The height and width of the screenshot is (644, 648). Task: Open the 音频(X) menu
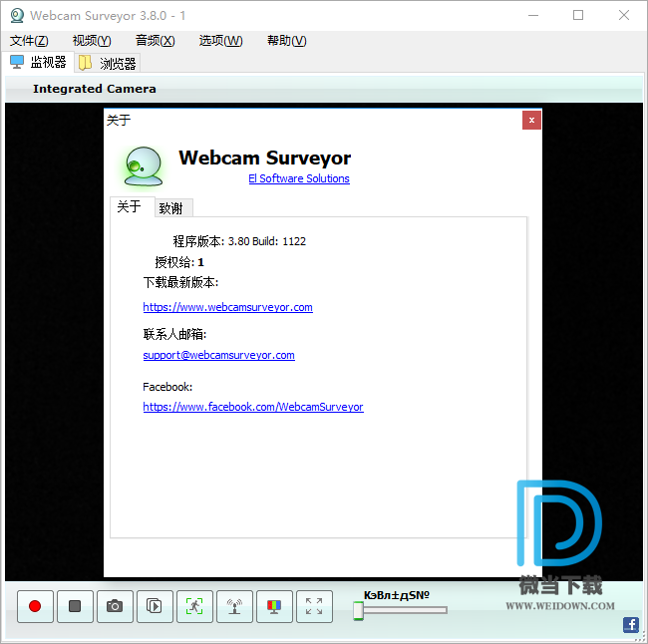pos(155,41)
